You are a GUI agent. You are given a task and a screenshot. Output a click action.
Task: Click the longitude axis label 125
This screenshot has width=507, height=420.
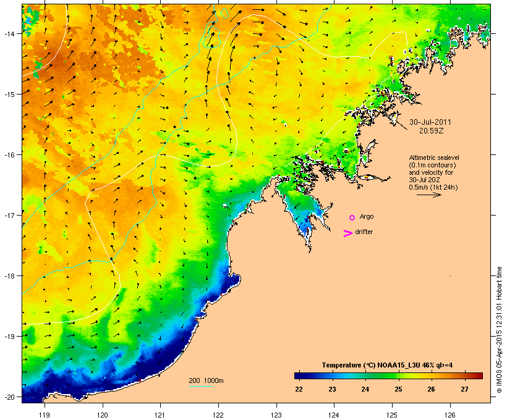click(x=392, y=415)
